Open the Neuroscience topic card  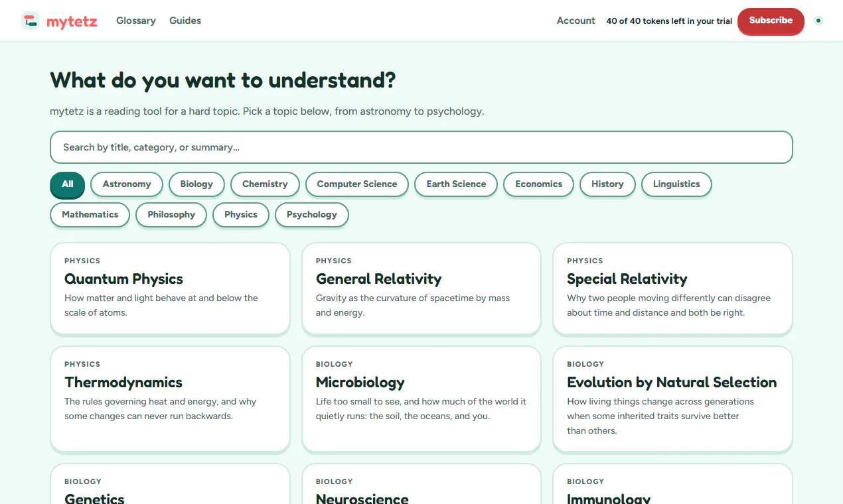click(x=421, y=484)
